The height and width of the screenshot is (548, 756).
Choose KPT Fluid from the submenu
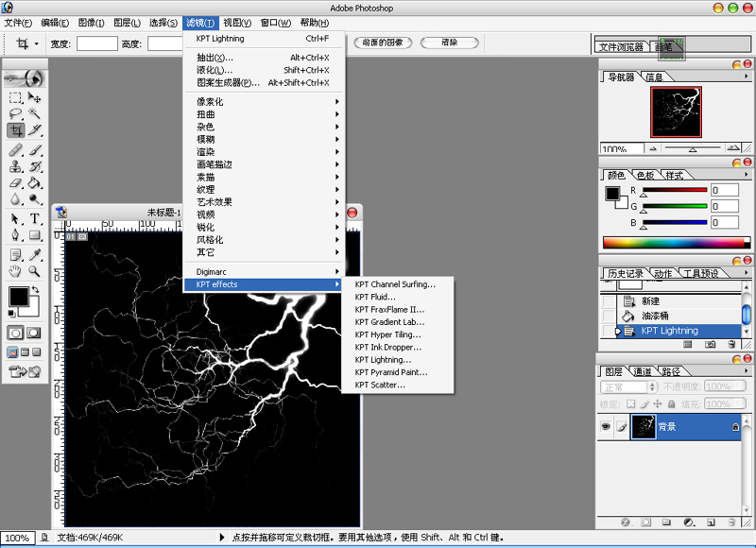pos(397,297)
